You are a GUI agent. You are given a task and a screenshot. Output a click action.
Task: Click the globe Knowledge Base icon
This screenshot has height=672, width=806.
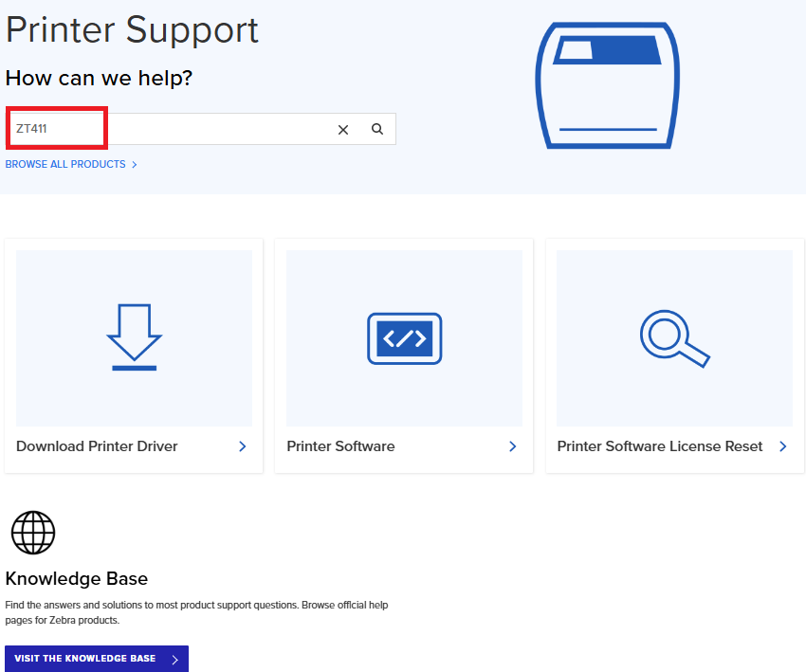pos(33,533)
